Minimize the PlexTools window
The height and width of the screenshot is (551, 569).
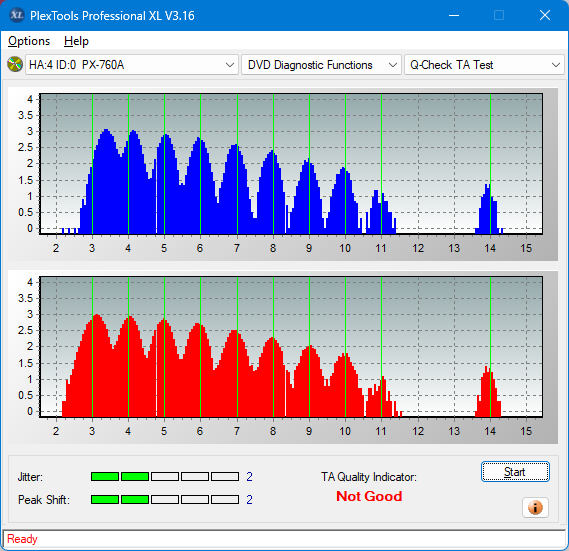454,15
